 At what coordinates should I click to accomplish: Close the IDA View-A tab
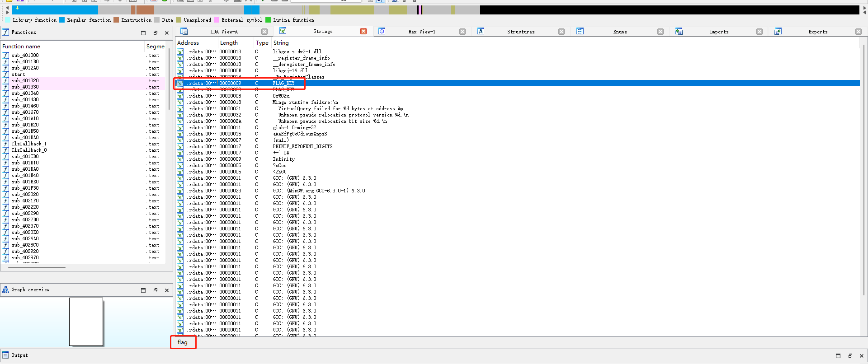264,32
